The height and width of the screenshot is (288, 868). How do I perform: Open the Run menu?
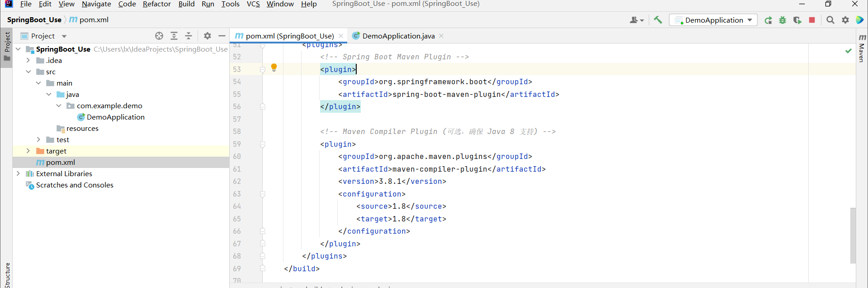pos(208,4)
